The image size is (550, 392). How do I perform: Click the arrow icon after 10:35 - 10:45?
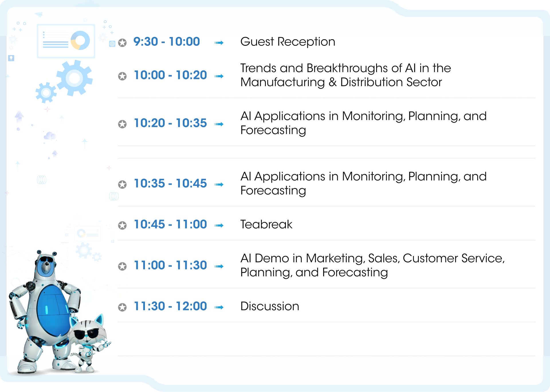(x=219, y=184)
